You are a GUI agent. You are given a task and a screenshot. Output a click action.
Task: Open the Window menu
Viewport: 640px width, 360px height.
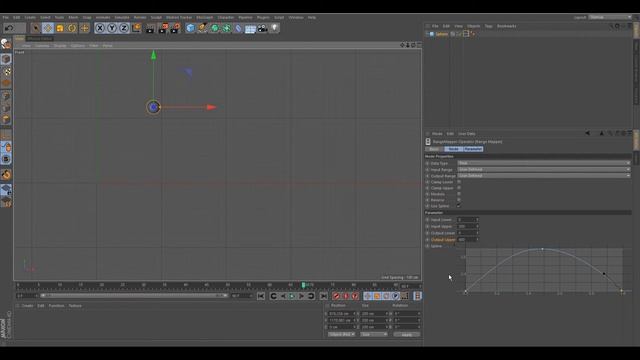[x=296, y=18]
